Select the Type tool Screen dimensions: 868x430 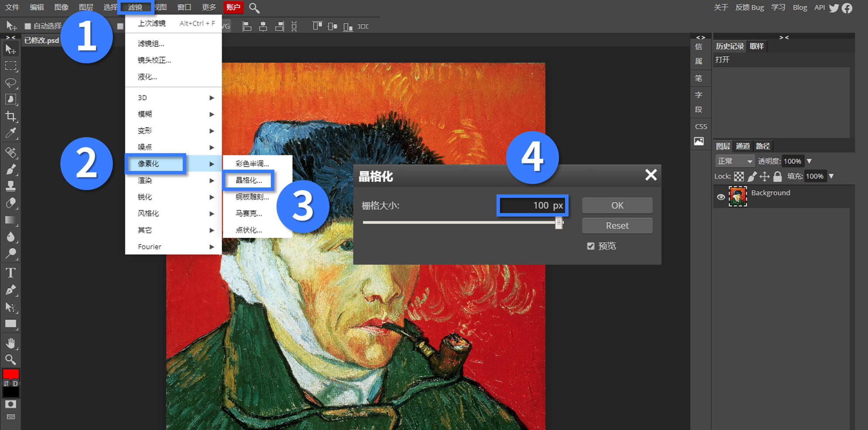click(10, 273)
